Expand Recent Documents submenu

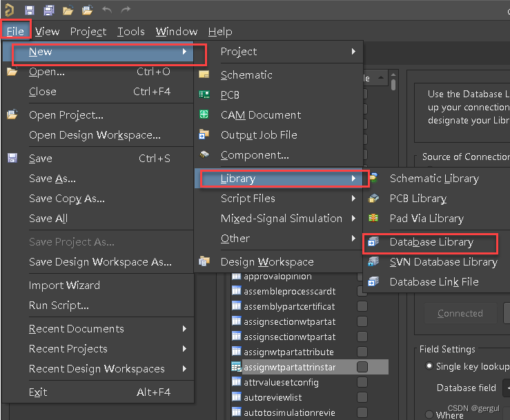coord(98,329)
